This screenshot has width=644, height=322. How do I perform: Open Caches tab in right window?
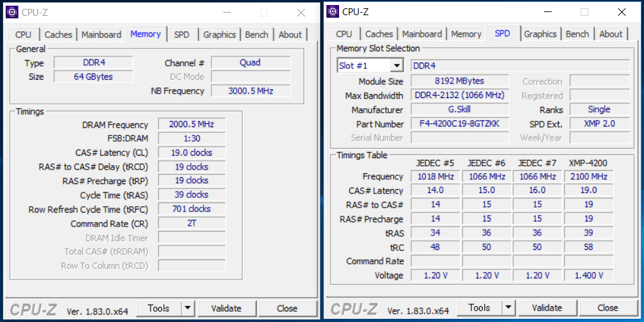[x=379, y=34]
